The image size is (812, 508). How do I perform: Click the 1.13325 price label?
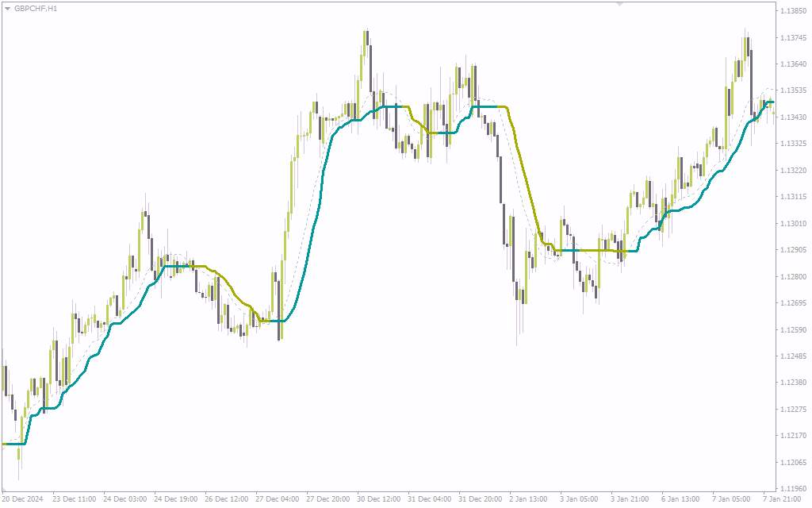coord(793,144)
